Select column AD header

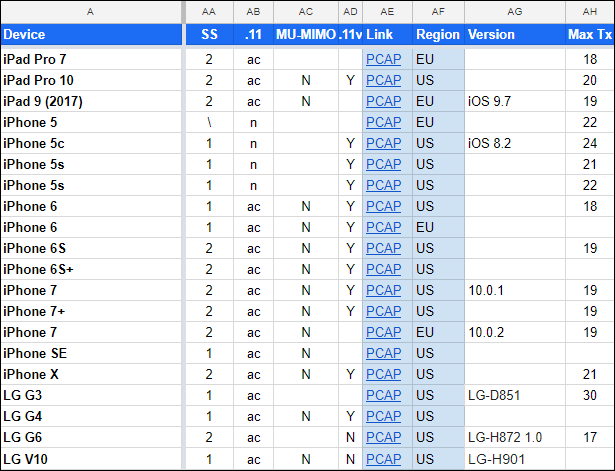(351, 12)
